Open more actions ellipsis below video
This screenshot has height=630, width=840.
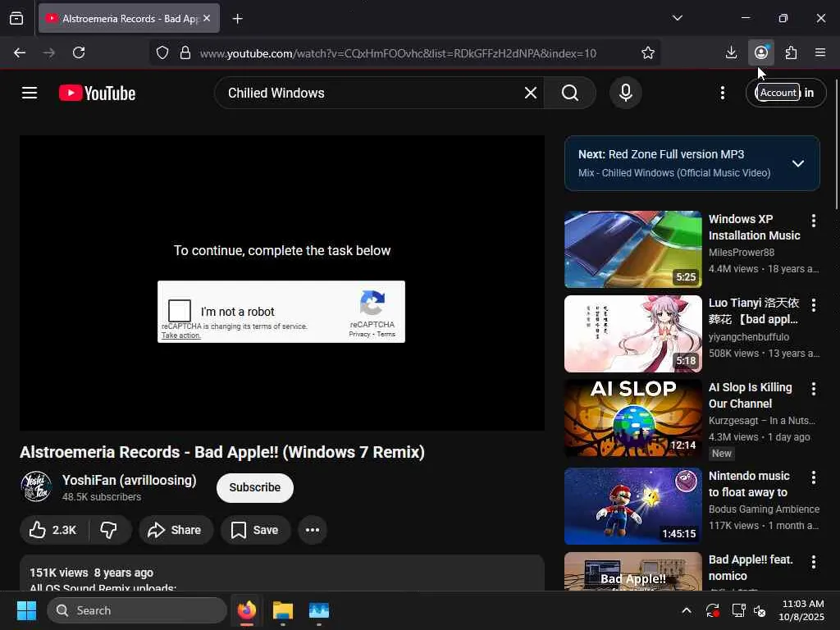313,530
